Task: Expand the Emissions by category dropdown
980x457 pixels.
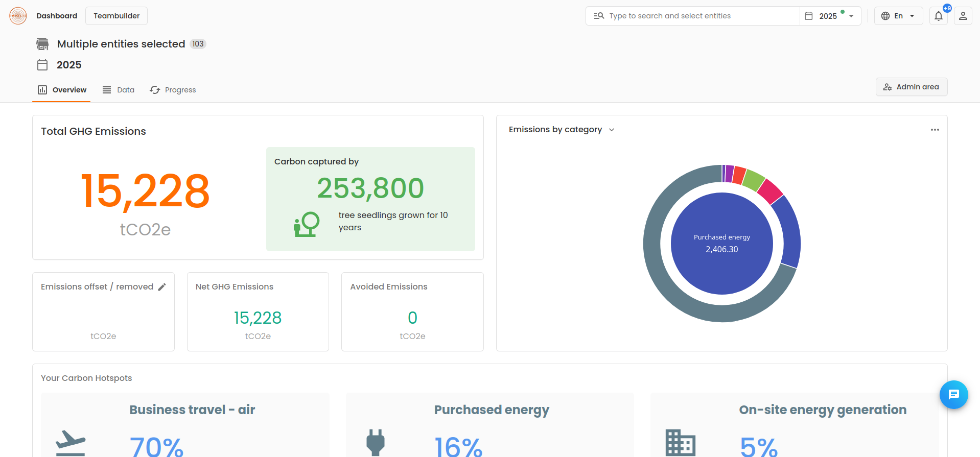Action: (562, 130)
